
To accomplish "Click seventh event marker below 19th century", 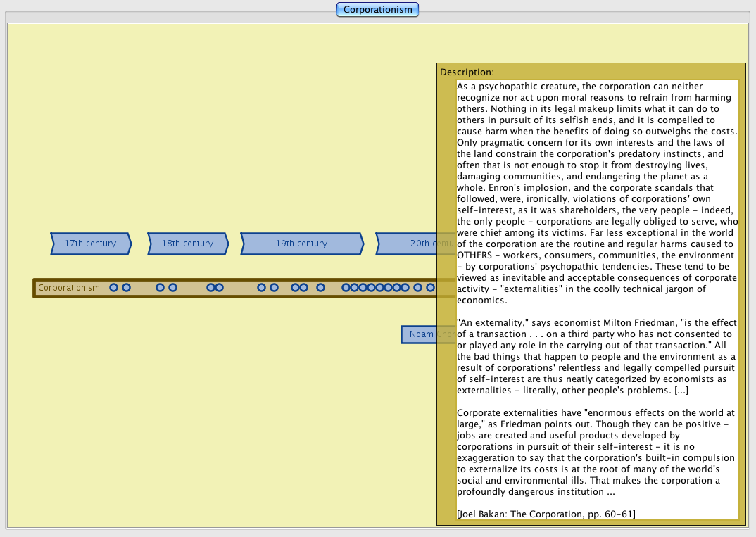I will [261, 288].
